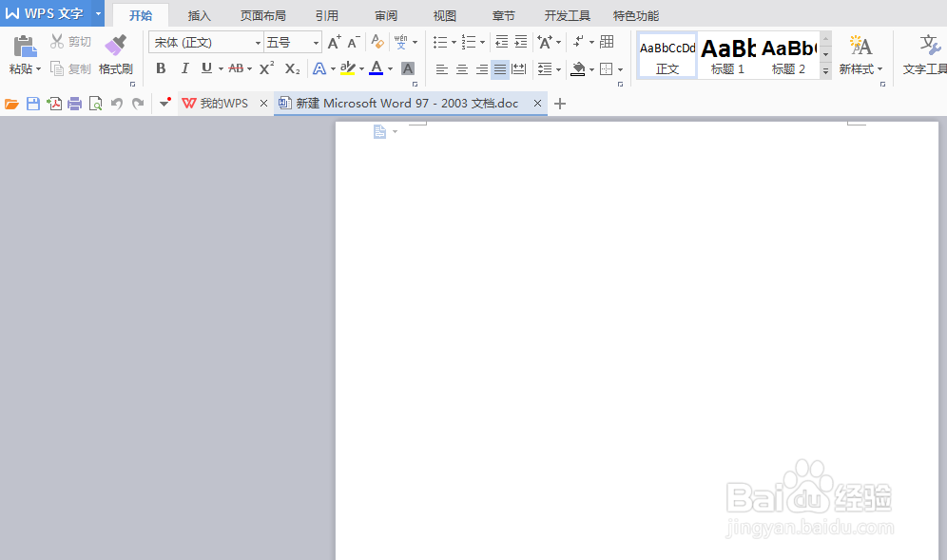Viewport: 947px width, 560px height.
Task: Click the text effects outlined A icon
Action: click(319, 68)
